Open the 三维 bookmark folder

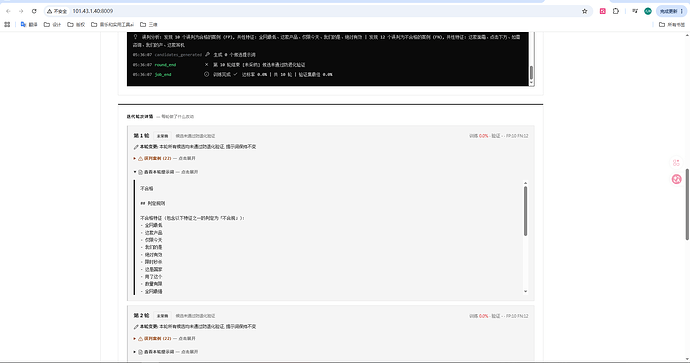pos(149,25)
